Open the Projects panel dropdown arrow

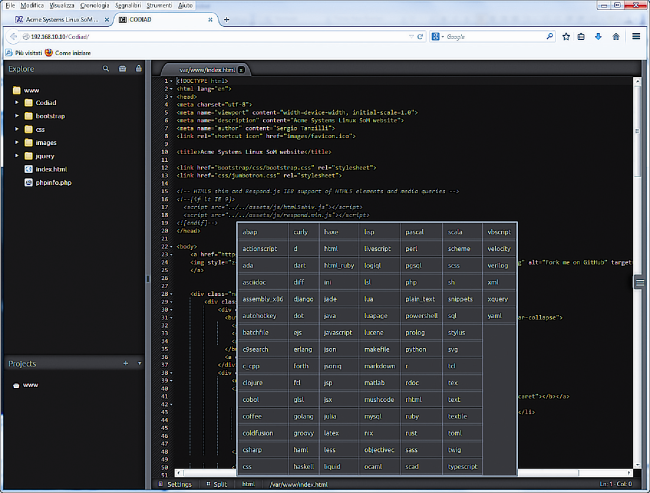click(x=139, y=363)
